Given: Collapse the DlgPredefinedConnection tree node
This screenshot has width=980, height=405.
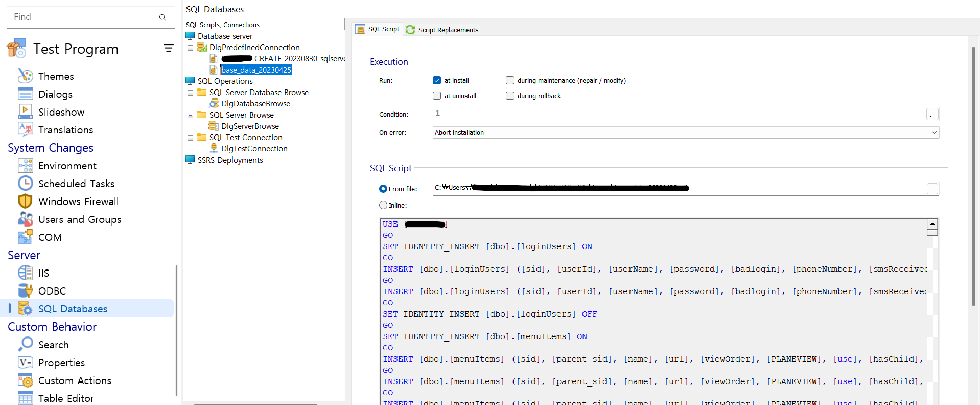Looking at the screenshot, I should [190, 48].
